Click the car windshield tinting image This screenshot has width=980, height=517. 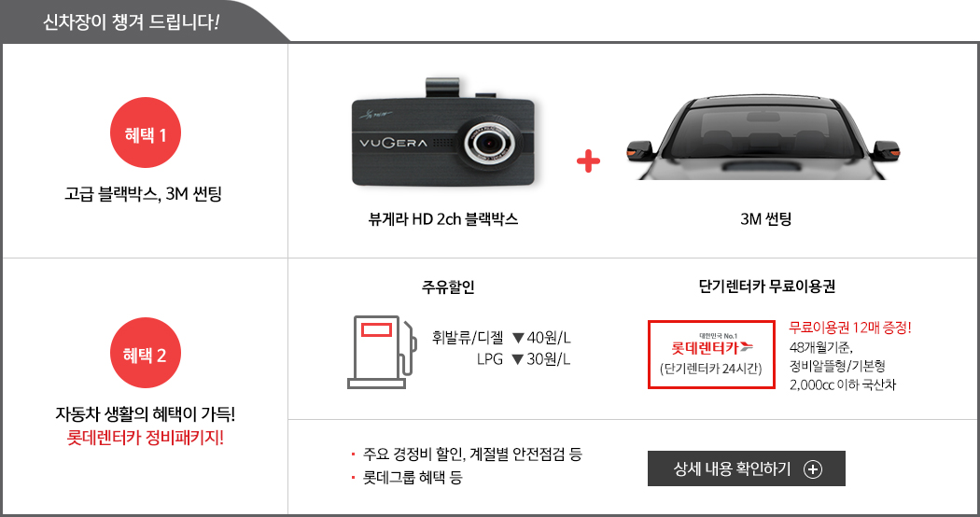763,136
